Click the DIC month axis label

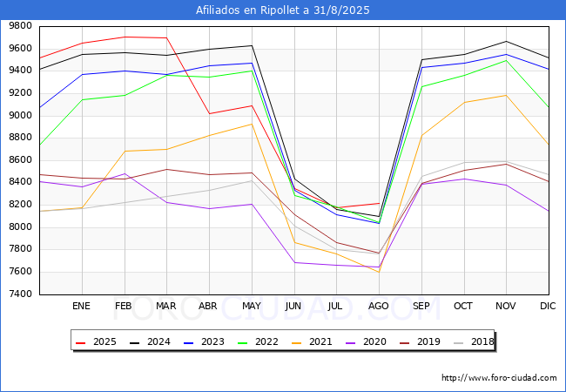(x=549, y=307)
